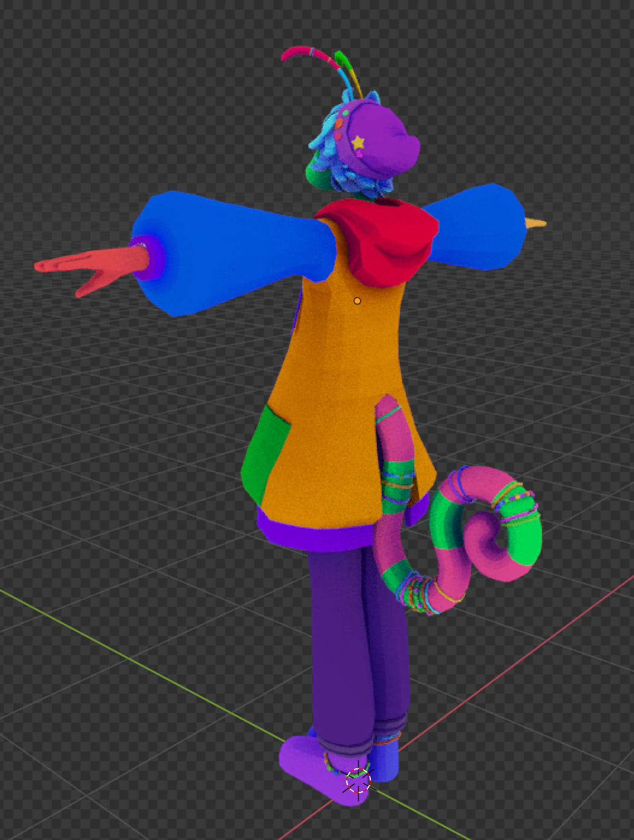Select the green pocket on the orange coat

[264, 455]
